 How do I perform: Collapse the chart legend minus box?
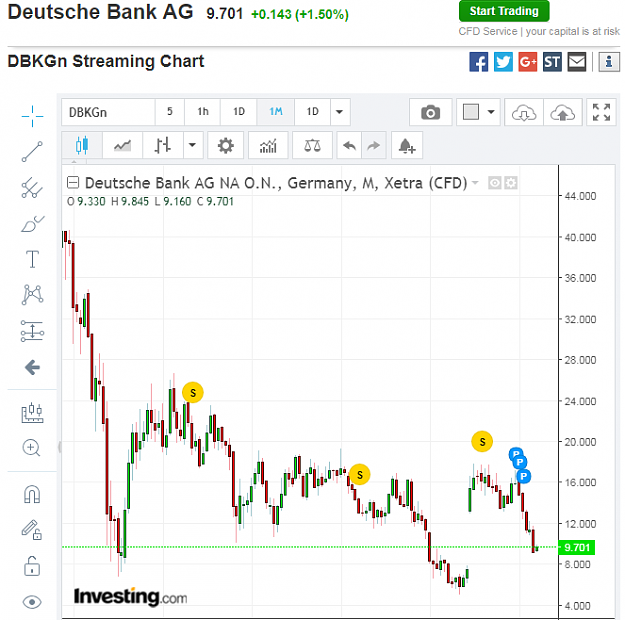(x=73, y=183)
